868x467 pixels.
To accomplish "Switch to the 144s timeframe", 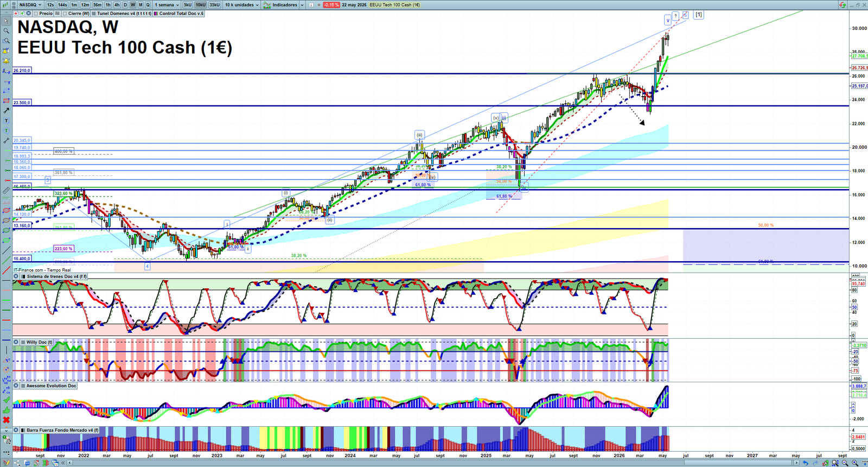I will [x=62, y=5].
